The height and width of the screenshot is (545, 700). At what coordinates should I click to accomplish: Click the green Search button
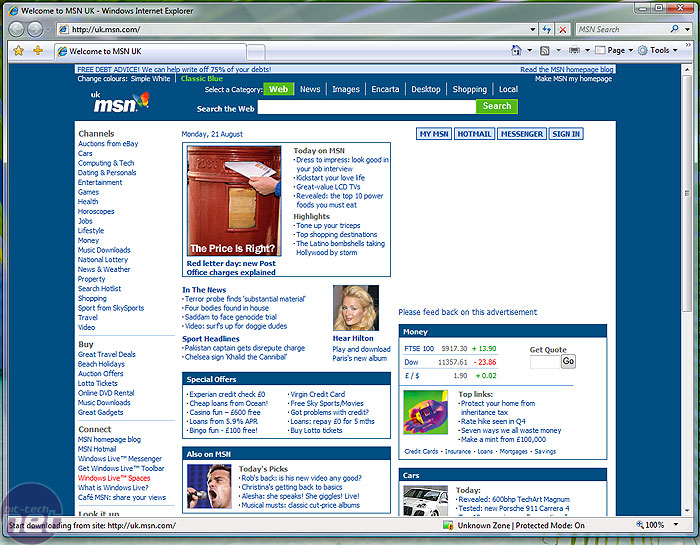[x=496, y=106]
